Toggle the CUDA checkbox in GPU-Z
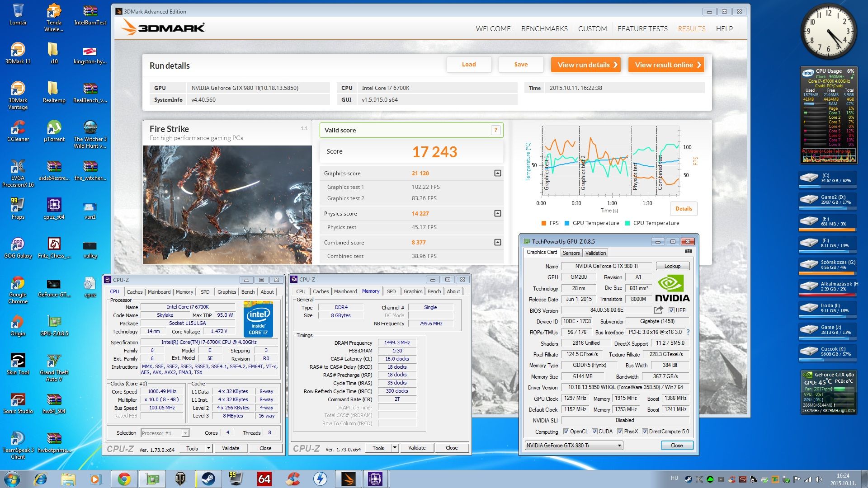 point(594,432)
